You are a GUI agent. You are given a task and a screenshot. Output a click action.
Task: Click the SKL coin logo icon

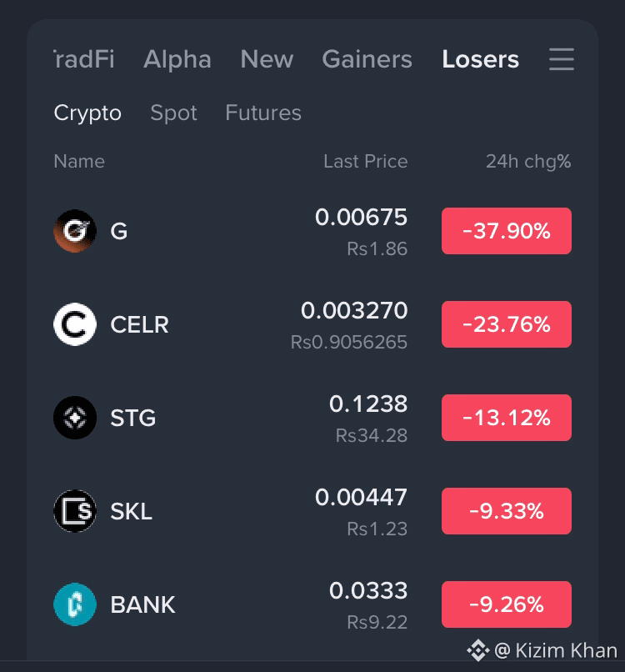pos(75,511)
